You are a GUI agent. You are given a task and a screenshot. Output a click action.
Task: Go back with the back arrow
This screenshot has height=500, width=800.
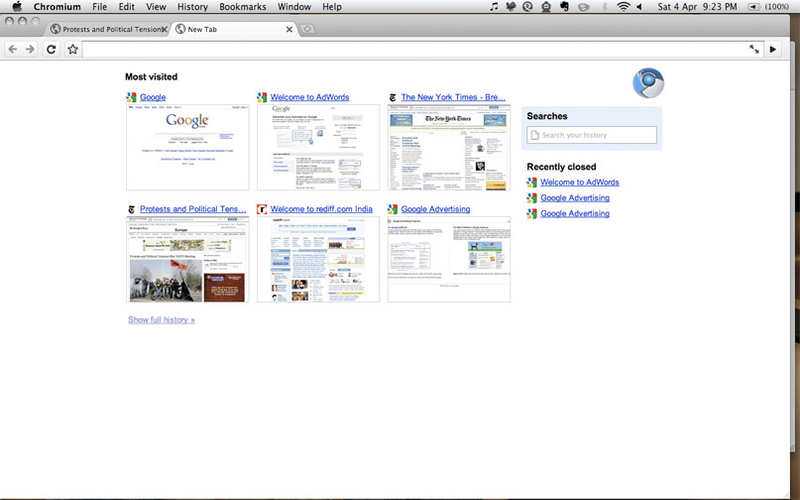point(13,49)
